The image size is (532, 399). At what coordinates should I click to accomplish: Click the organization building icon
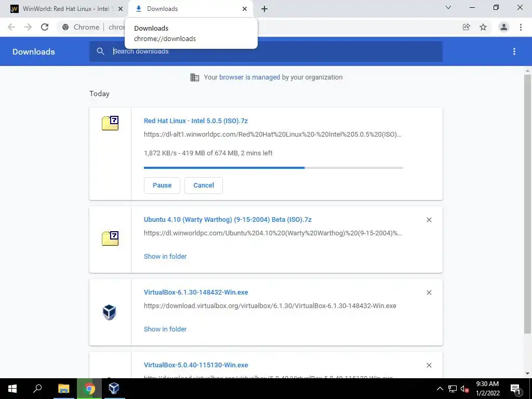pyautogui.click(x=195, y=77)
